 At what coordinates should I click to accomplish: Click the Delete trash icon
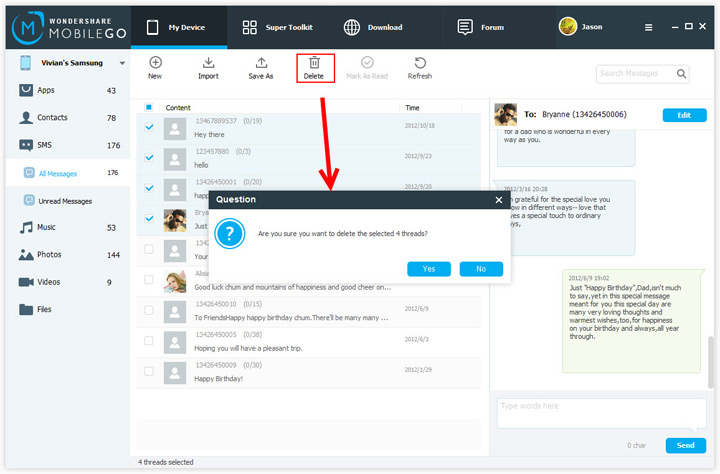[x=314, y=62]
